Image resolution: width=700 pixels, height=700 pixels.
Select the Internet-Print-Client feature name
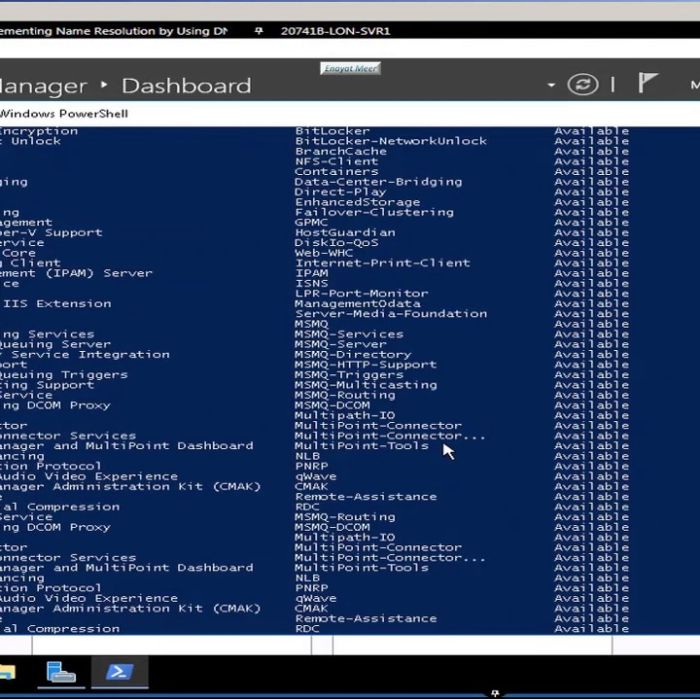pos(383,263)
